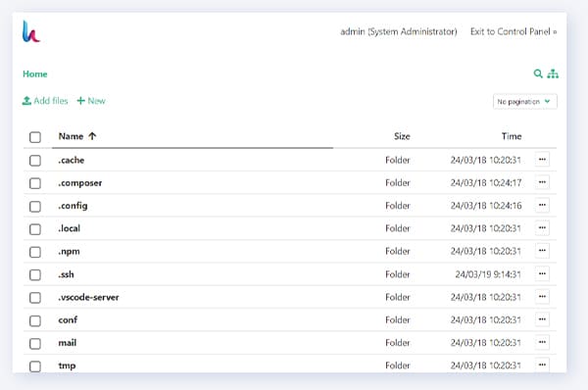Image resolution: width=588 pixels, height=390 pixels.
Task: Open the conf folder name
Action: pos(68,319)
